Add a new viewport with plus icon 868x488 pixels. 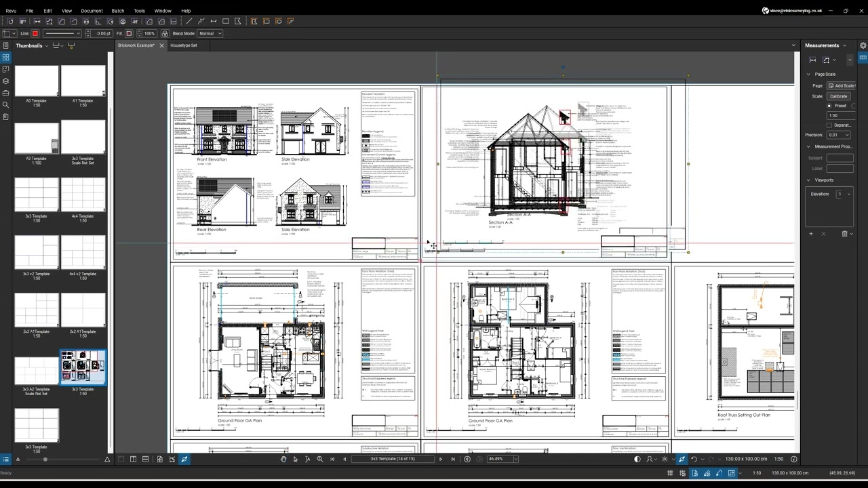[x=811, y=234]
